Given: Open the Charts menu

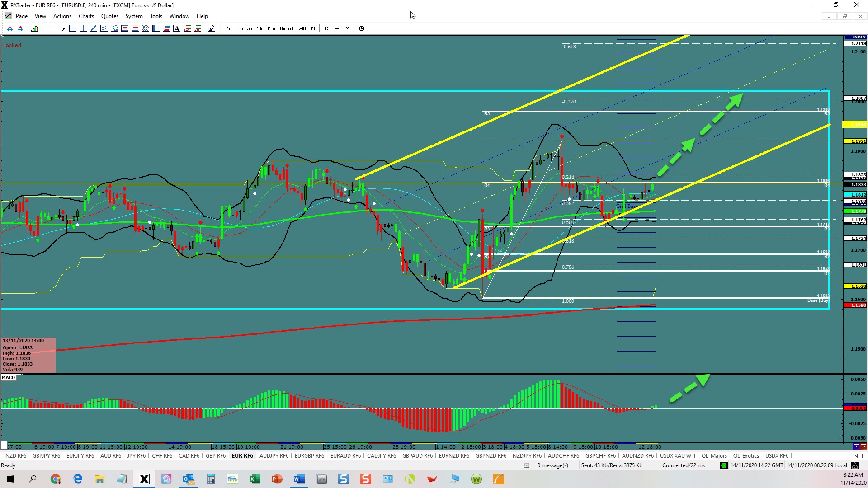Looking at the screenshot, I should [x=86, y=16].
